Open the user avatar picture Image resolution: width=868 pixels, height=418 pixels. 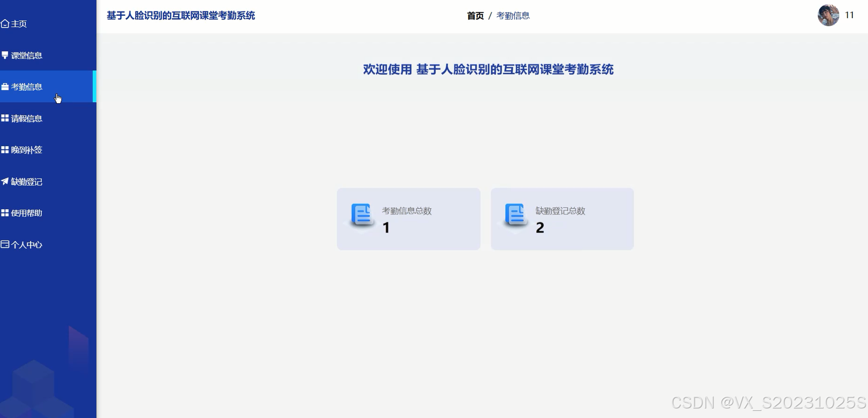828,15
